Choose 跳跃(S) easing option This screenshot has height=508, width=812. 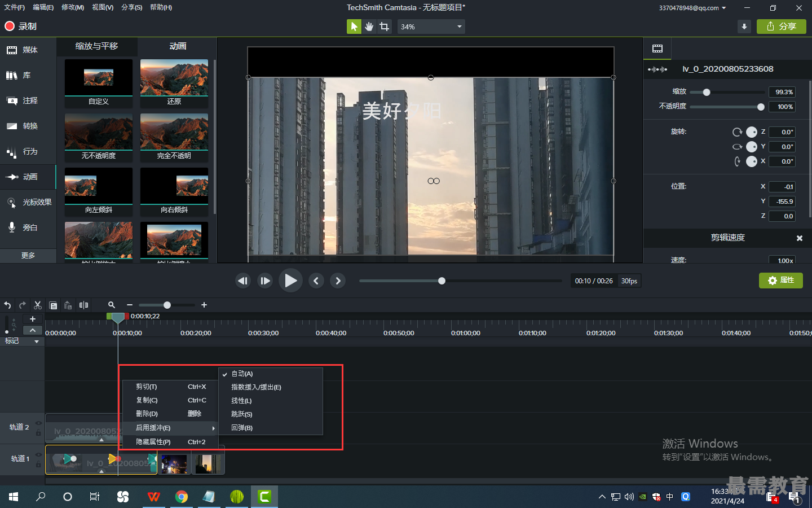(271, 414)
